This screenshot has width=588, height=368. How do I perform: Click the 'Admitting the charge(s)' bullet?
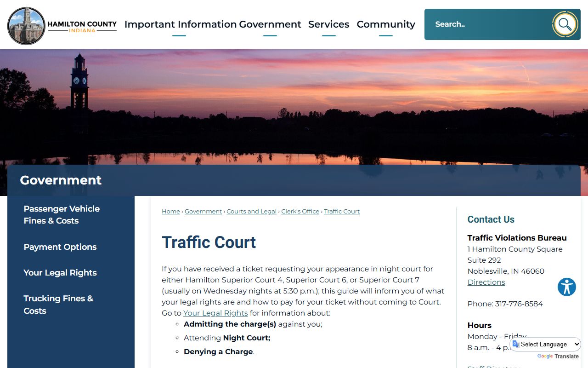click(253, 324)
